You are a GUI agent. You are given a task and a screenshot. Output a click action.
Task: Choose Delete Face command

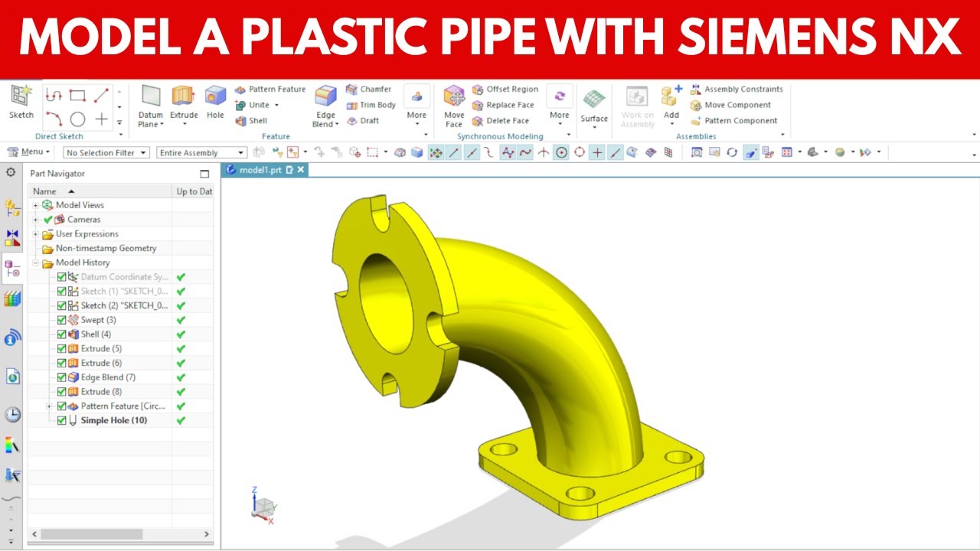(501, 121)
